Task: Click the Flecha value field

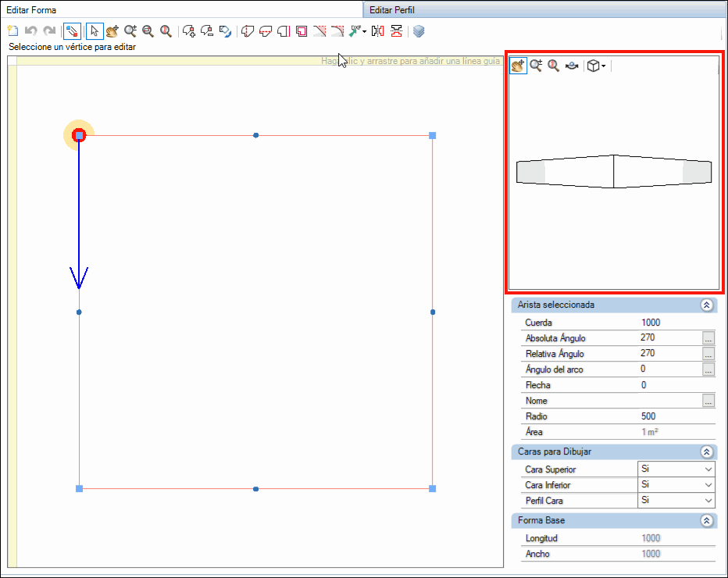Action: [676, 385]
